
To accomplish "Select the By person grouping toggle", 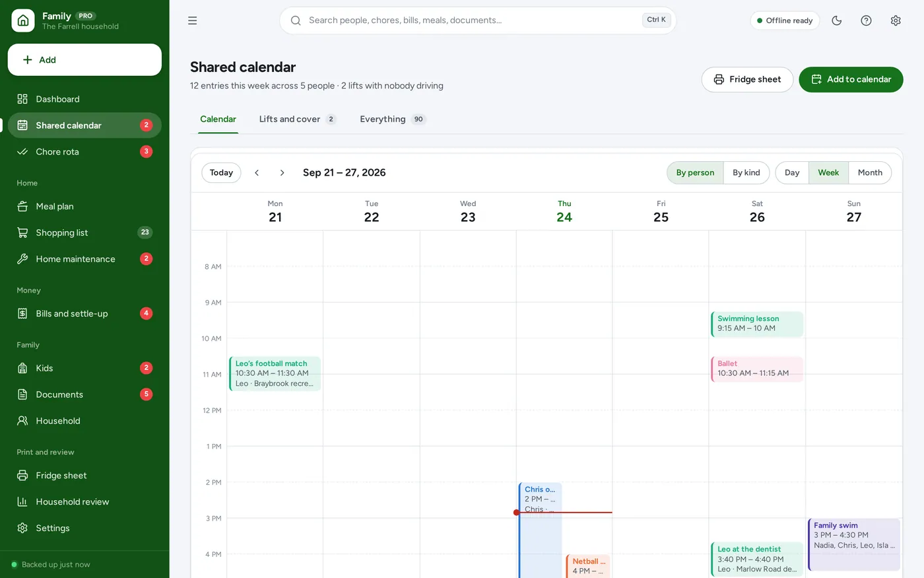I will click(x=695, y=172).
